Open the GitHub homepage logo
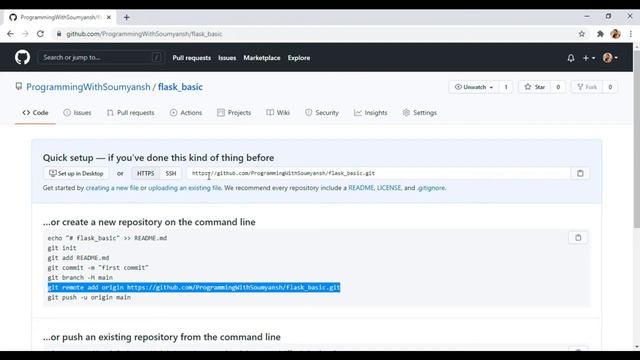This screenshot has width=640, height=360. point(22,58)
